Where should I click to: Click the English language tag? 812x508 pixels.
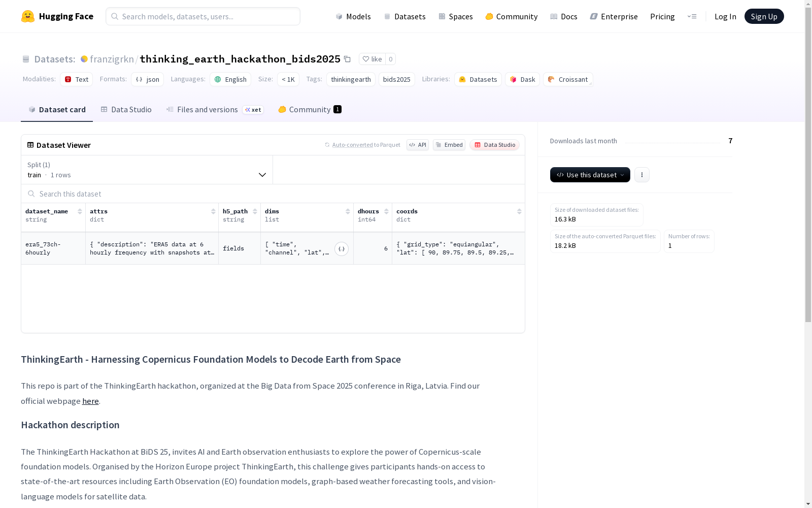(230, 79)
